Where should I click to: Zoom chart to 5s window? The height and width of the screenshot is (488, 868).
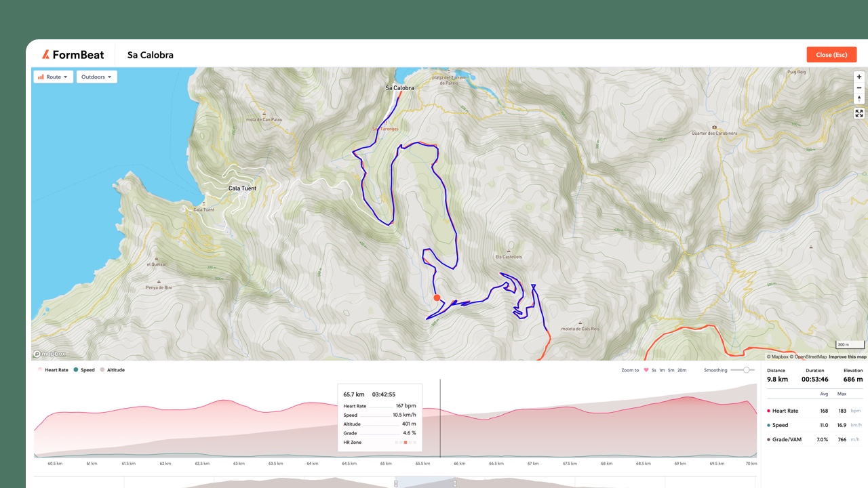[654, 370]
